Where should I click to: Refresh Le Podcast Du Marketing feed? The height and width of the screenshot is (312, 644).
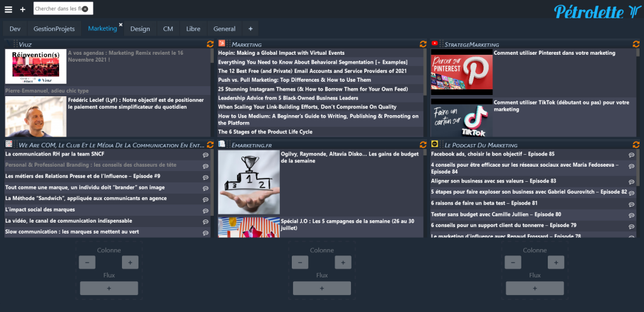[635, 145]
